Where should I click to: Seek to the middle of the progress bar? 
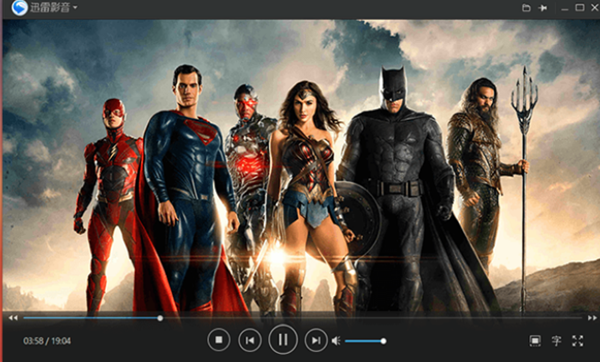coord(303,318)
